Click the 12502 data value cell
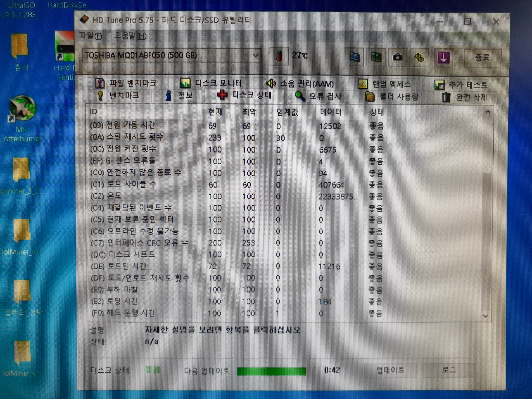Screen dimensions: 532x399 [x=330, y=126]
